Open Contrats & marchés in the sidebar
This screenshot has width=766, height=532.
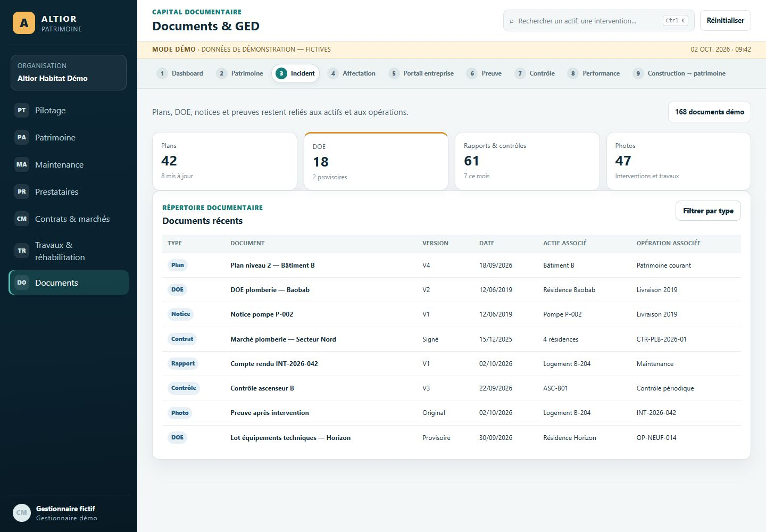[x=69, y=219]
